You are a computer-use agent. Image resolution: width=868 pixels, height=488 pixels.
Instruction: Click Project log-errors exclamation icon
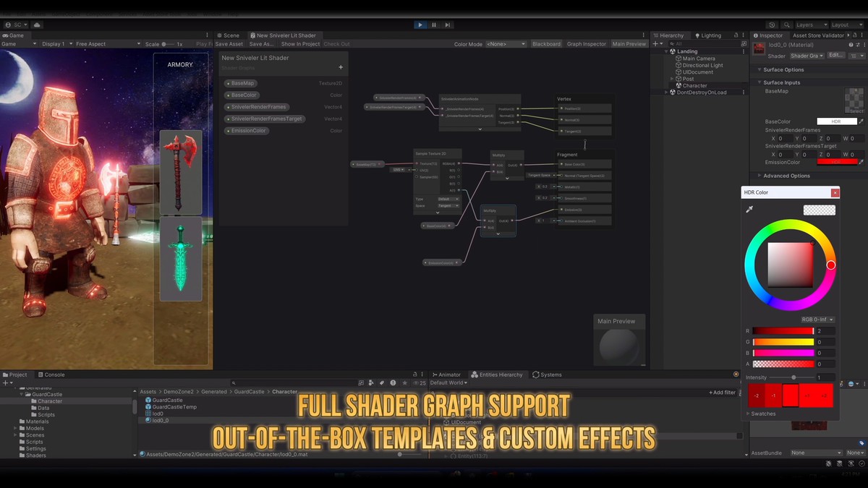[393, 382]
